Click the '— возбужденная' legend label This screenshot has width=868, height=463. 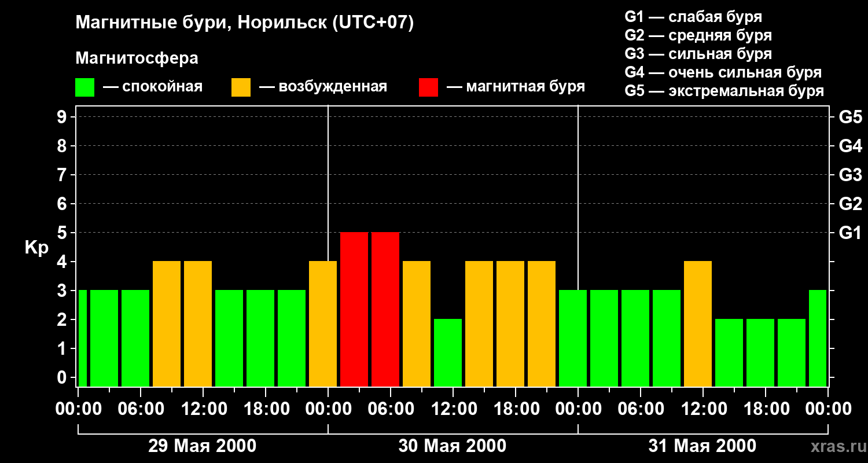[x=323, y=87]
